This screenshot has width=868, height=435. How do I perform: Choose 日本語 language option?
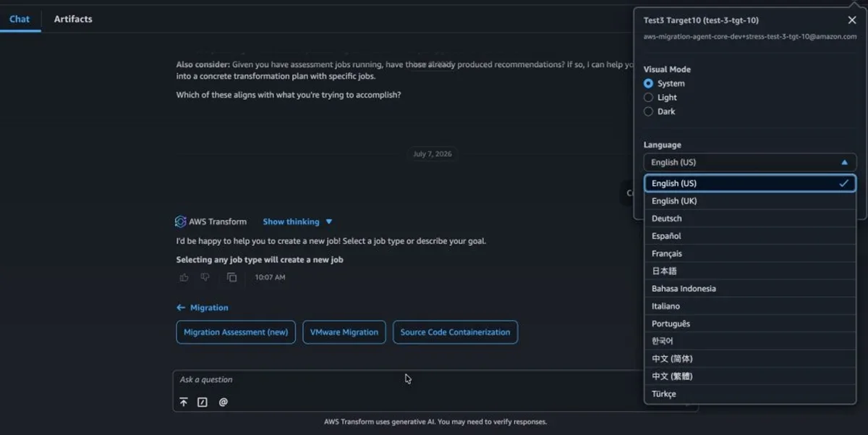[750, 271]
